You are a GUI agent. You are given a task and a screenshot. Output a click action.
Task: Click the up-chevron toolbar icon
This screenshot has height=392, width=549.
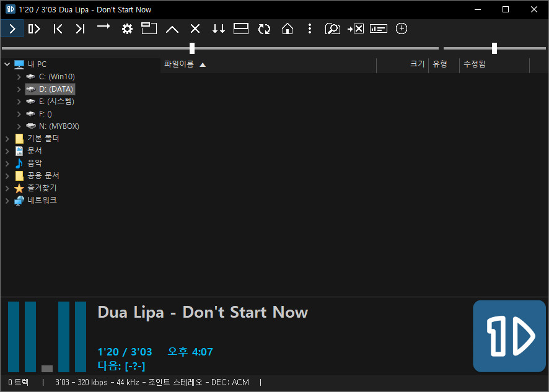click(172, 29)
